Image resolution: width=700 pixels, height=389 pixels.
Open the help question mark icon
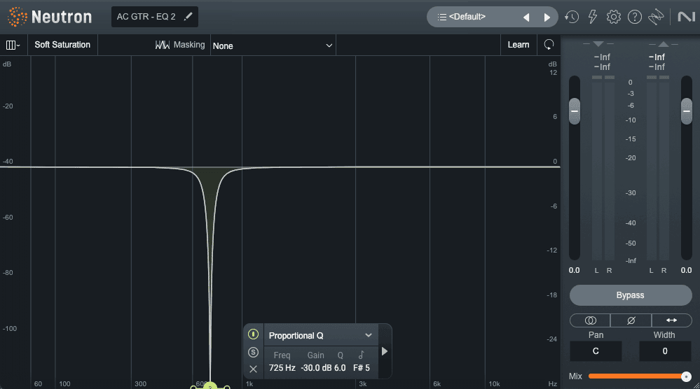pyautogui.click(x=634, y=17)
